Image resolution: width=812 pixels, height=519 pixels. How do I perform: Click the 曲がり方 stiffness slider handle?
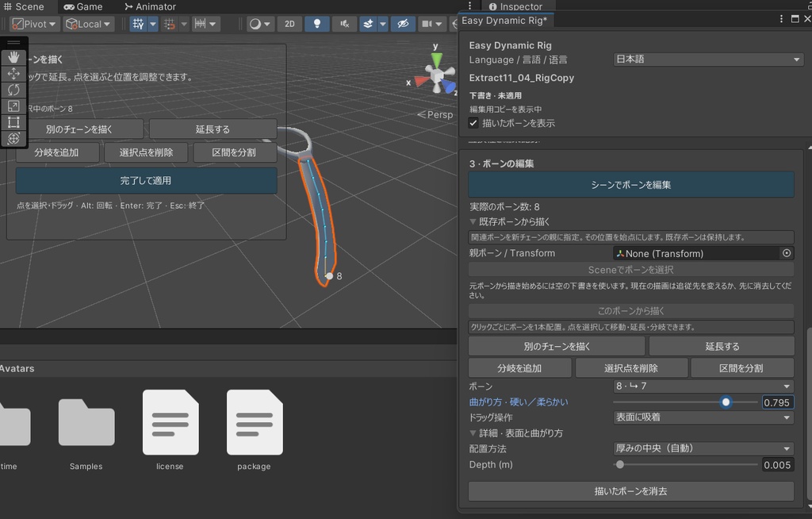tap(726, 402)
